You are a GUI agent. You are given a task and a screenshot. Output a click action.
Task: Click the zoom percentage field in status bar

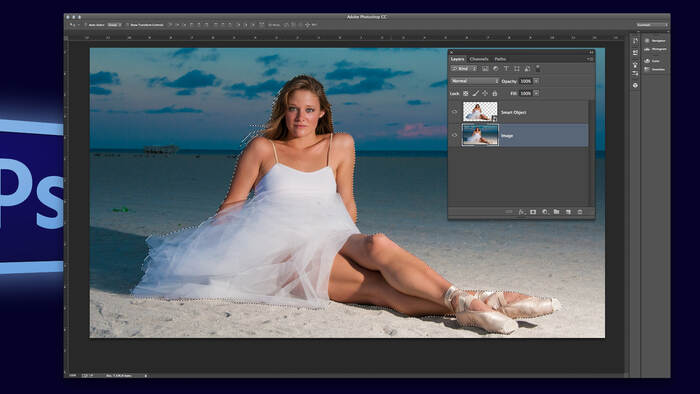tap(73, 376)
